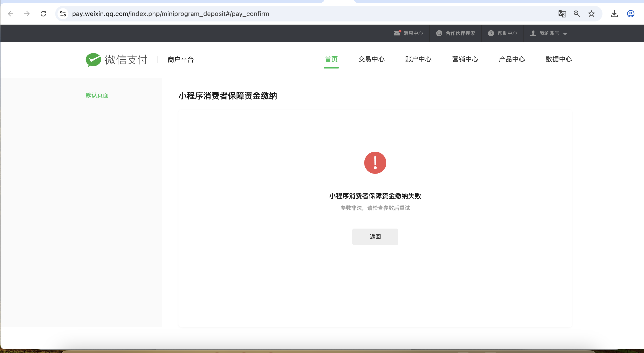644x353 pixels.
Task: Open browser downloads icon
Action: click(x=614, y=13)
